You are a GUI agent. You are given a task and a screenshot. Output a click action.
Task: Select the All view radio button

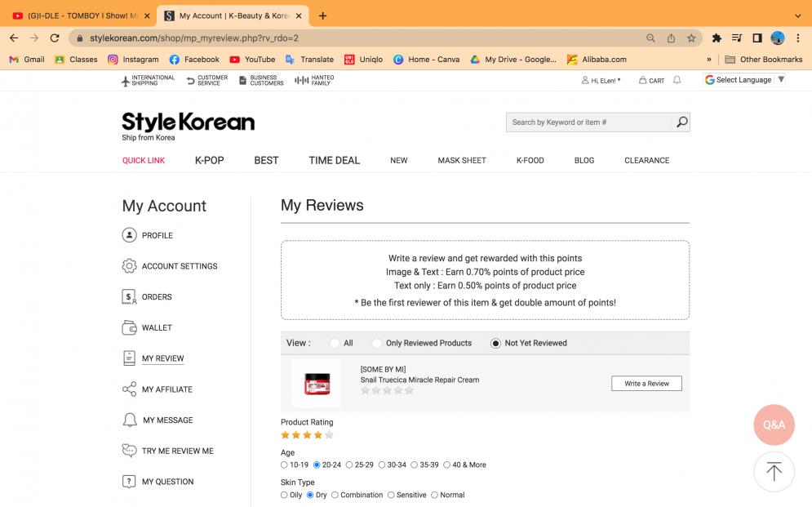coord(335,344)
